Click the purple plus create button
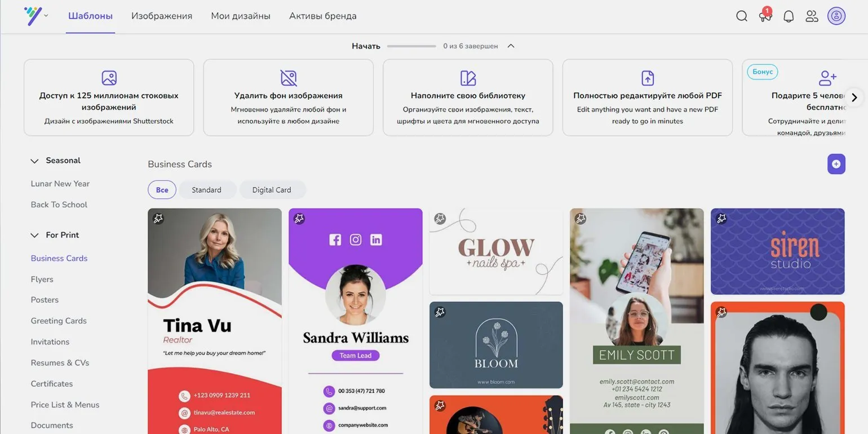Viewport: 868px width, 434px height. coord(836,164)
